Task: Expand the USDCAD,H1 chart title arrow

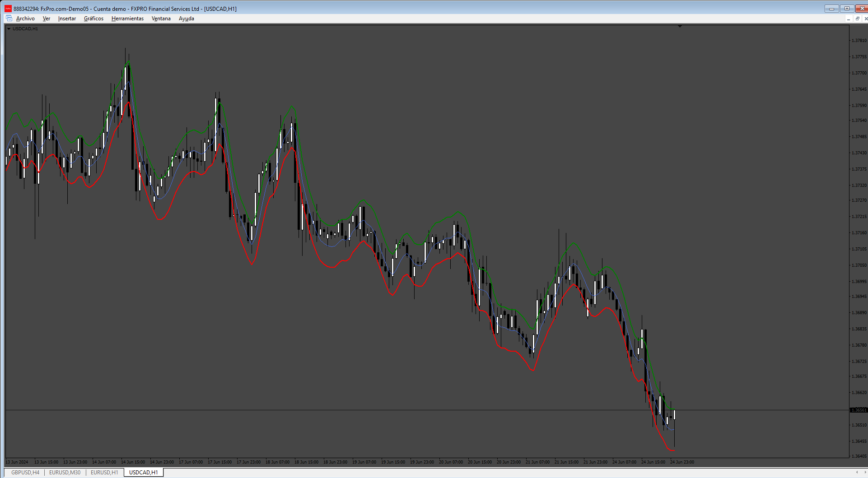Action: 9,29
